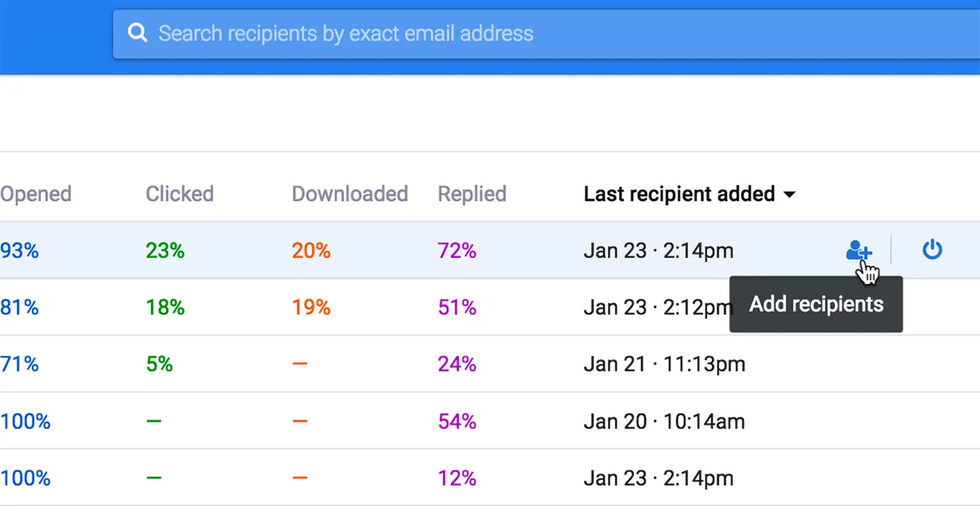Expand the Last recipient added sort arrow
The width and height of the screenshot is (980, 507).
point(789,195)
